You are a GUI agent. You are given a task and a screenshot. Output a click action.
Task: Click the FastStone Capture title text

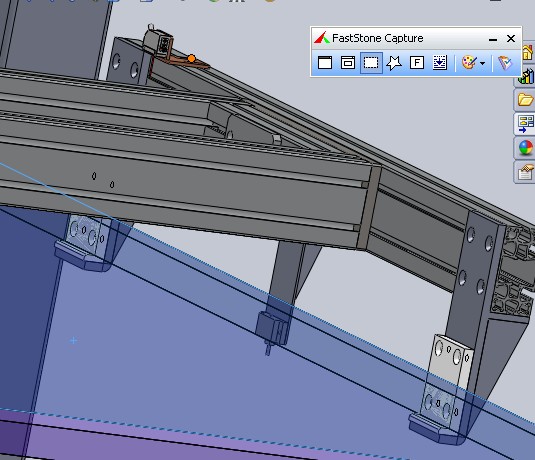click(x=377, y=38)
